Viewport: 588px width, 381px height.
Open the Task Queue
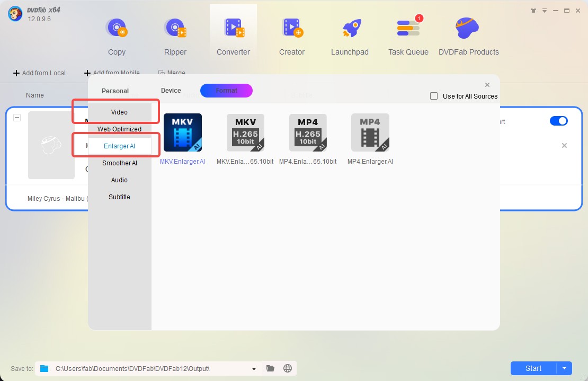coord(408,36)
